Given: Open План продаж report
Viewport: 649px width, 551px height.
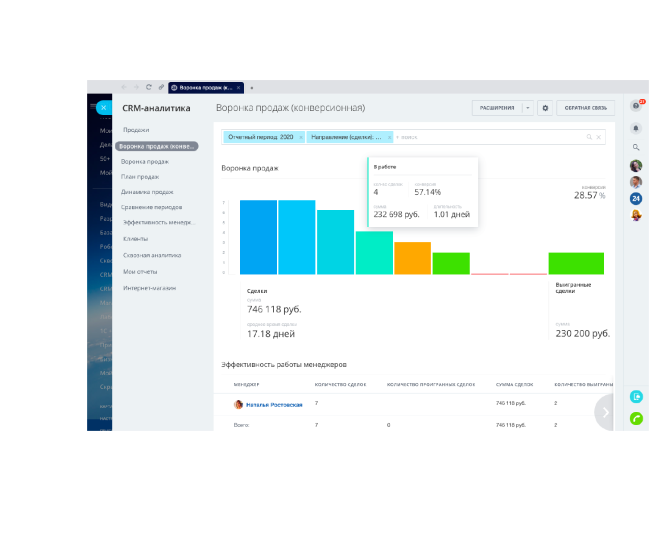Looking at the screenshot, I should 140,177.
